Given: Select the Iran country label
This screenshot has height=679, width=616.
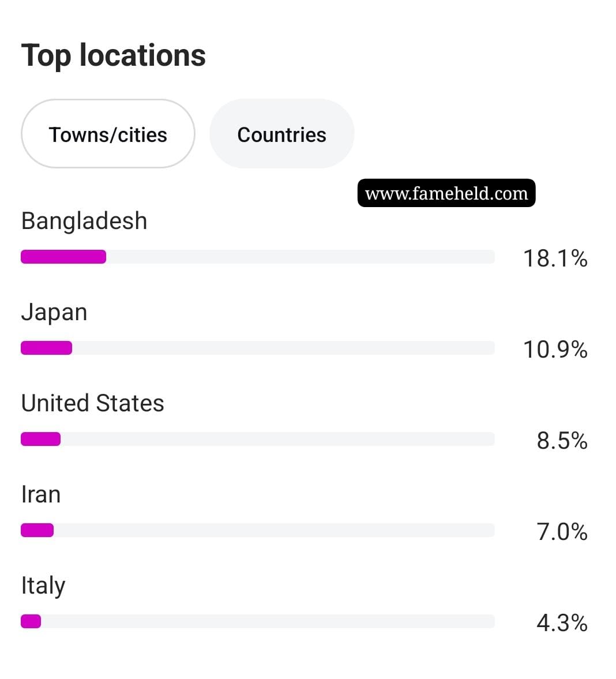Looking at the screenshot, I should tap(41, 494).
